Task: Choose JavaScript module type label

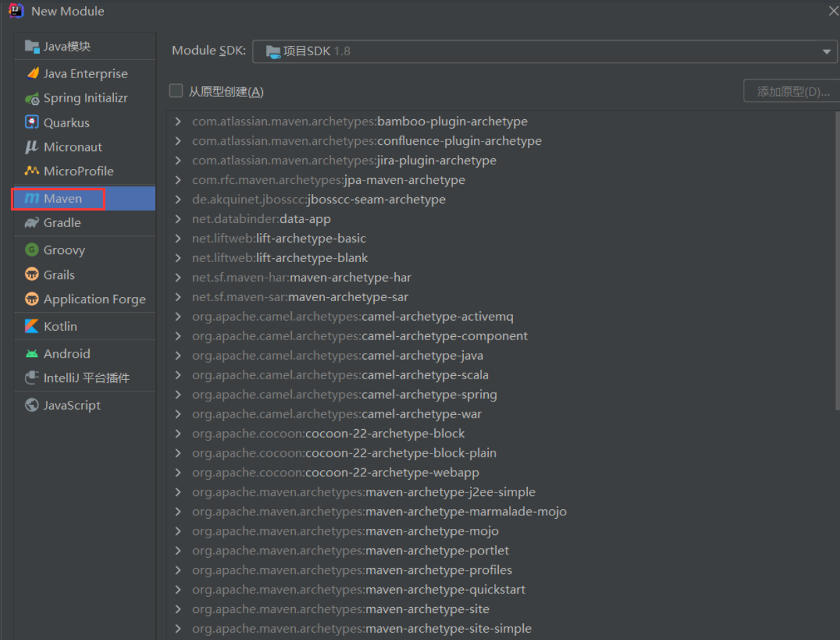Action: (72, 406)
